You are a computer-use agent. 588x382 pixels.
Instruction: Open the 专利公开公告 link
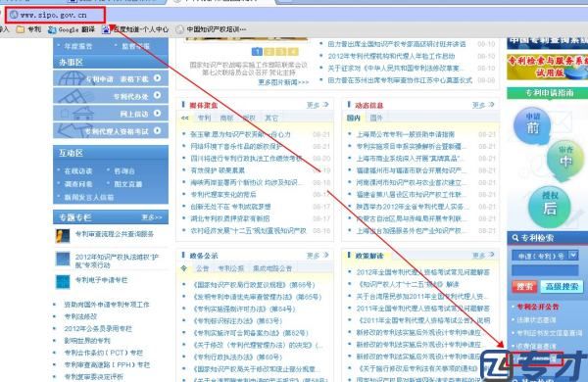[x=538, y=307]
